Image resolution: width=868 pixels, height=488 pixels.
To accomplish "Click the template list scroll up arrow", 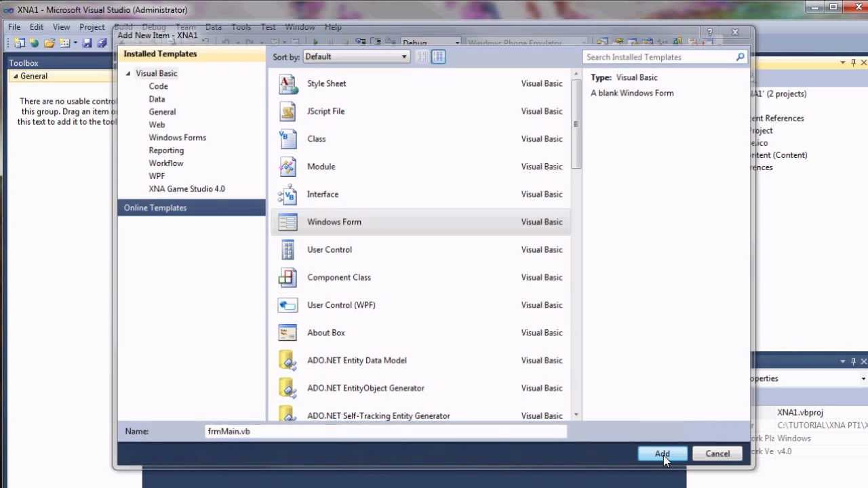I will coord(576,73).
